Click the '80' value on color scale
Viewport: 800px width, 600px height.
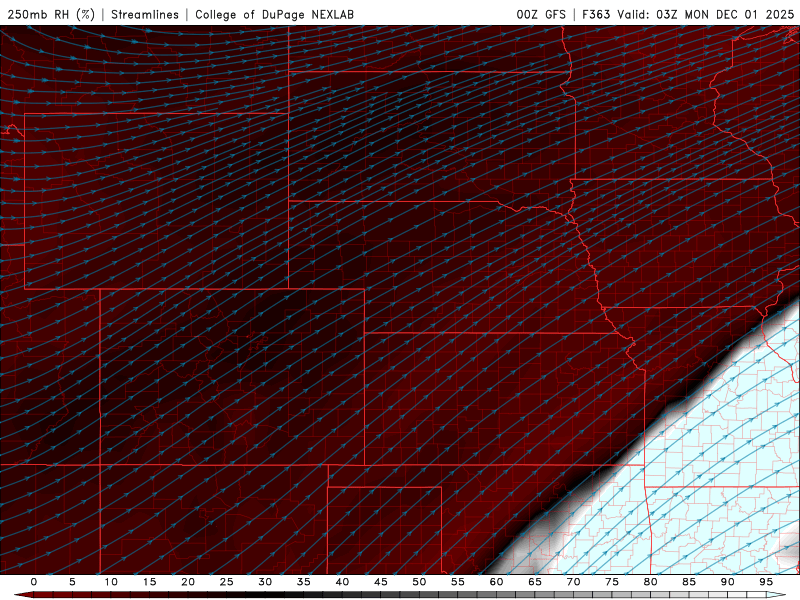tap(651, 582)
